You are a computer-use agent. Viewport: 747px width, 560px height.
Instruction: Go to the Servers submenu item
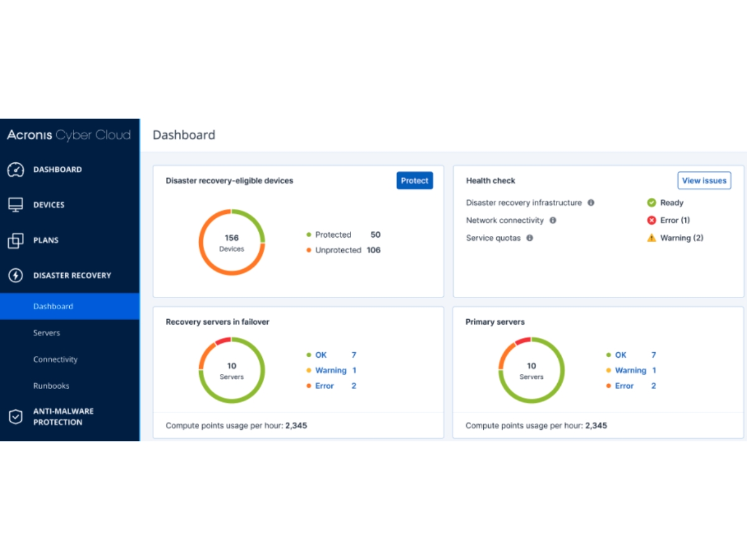pyautogui.click(x=47, y=333)
